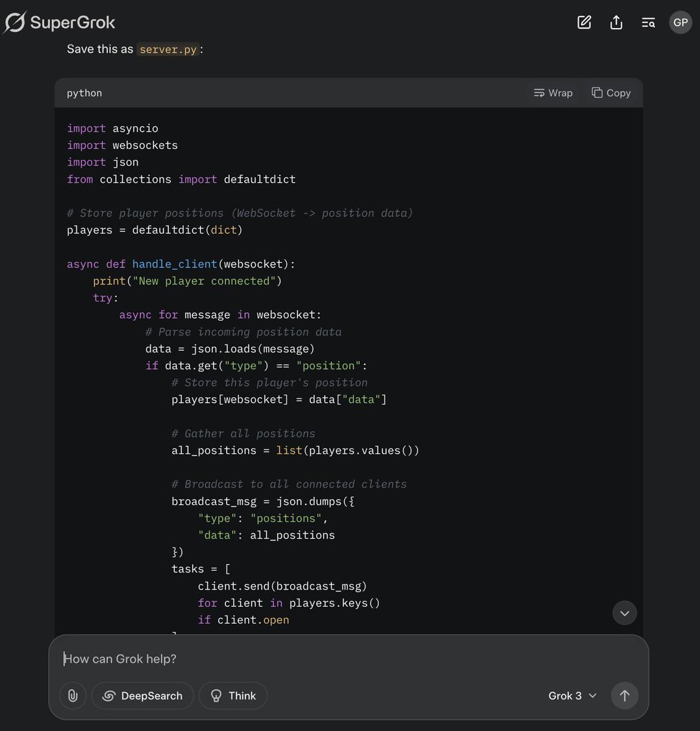Click 'players[websocket] = data["data"]' line

[279, 399]
